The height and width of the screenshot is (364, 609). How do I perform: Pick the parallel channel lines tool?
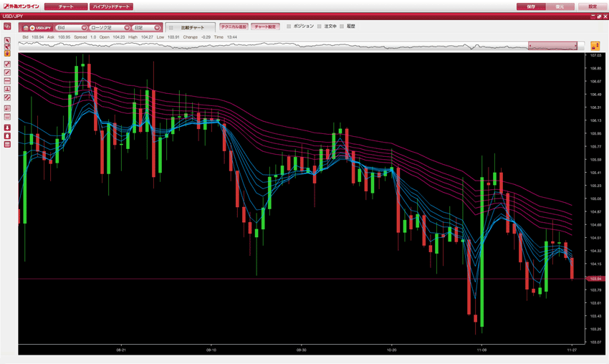pyautogui.click(x=7, y=97)
